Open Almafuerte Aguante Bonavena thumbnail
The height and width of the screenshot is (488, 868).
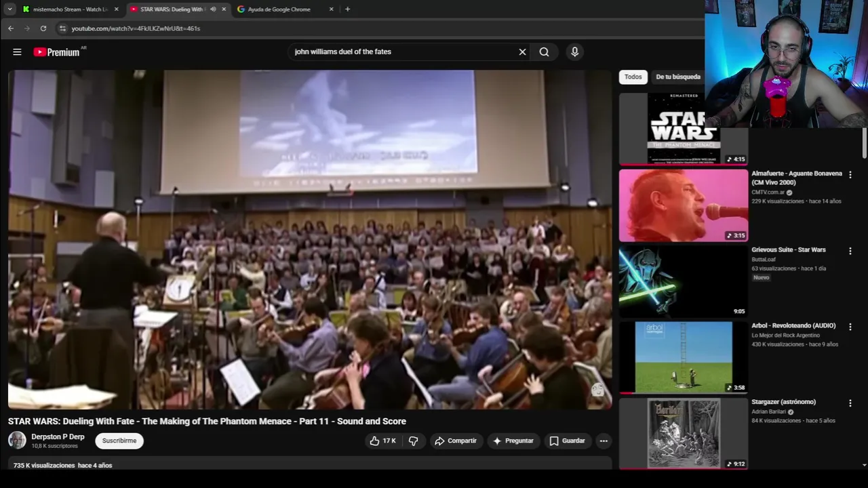tap(684, 205)
